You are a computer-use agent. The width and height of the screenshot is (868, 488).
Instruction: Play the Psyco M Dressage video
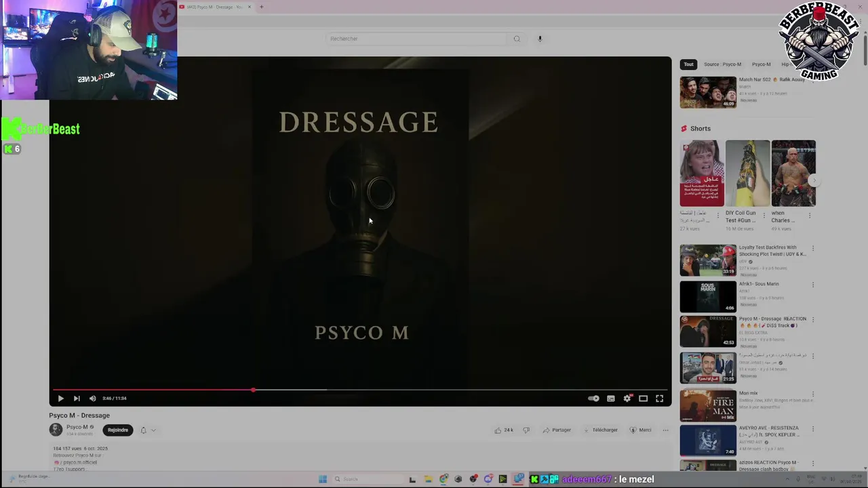60,399
